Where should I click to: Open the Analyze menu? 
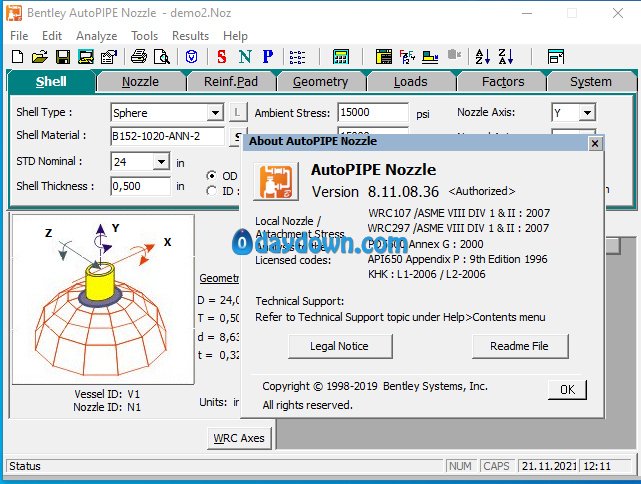tap(96, 36)
